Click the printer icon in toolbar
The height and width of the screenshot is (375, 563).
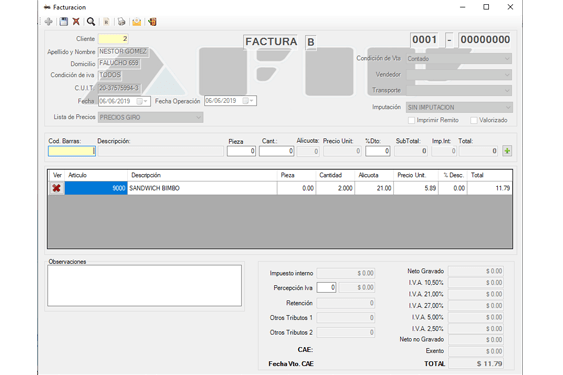pyautogui.click(x=121, y=22)
